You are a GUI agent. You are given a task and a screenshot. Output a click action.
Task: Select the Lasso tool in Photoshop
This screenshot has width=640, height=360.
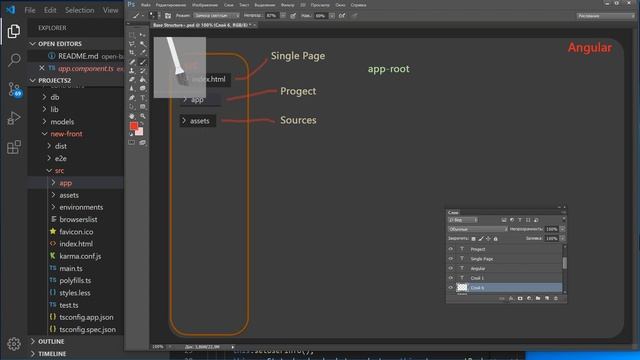coord(131,44)
